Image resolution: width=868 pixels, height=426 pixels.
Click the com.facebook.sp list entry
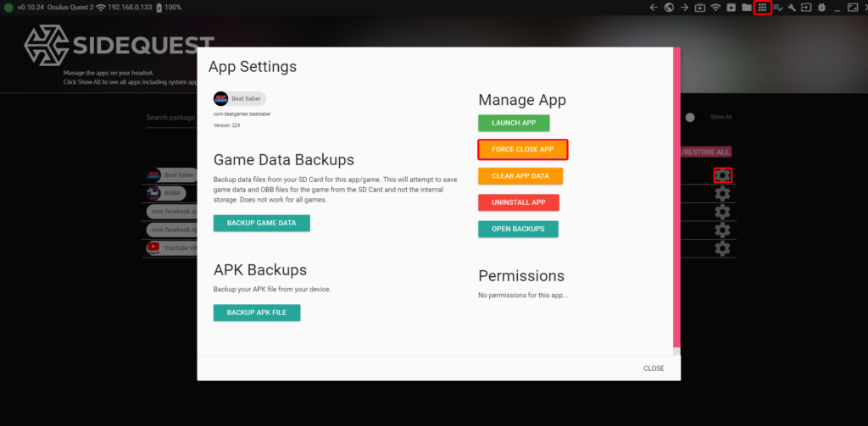[x=172, y=230]
